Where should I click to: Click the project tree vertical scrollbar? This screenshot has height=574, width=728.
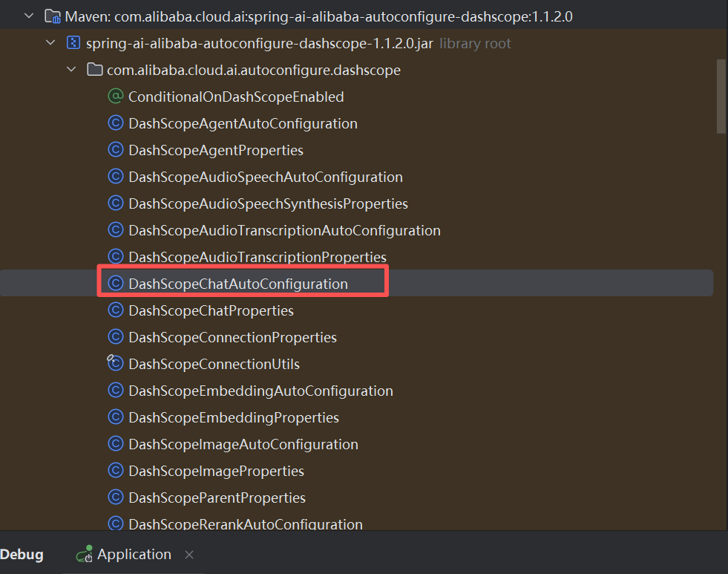721,97
